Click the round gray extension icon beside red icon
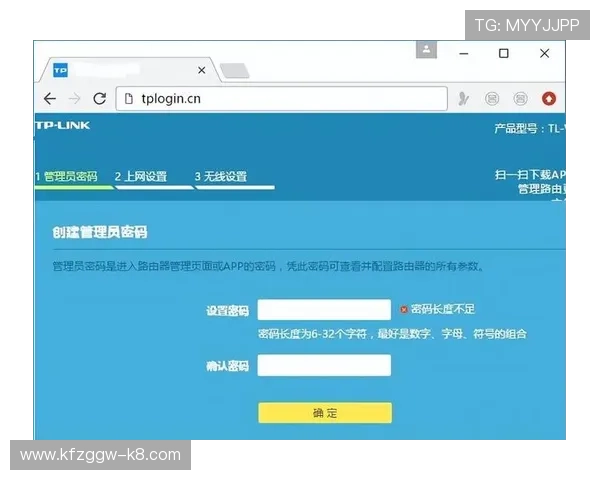Screen dimensions: 600x480 pos(520,99)
